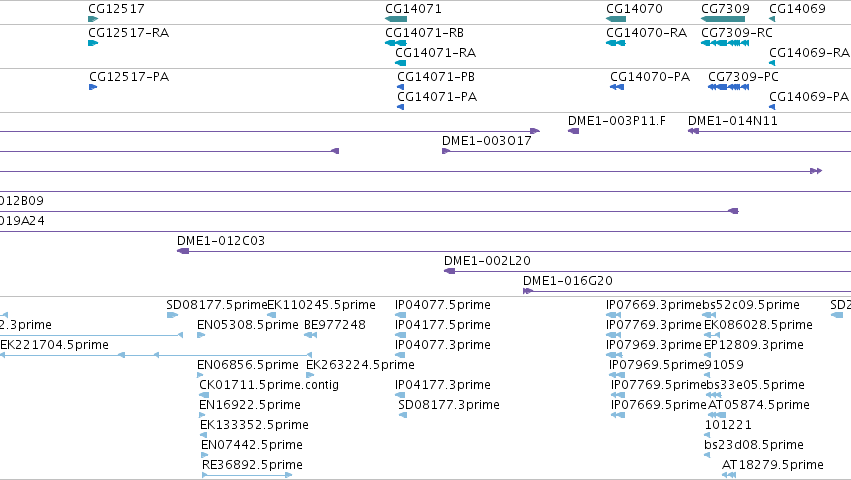Select the DME1-003O17 clone label
This screenshot has width=851, height=480.
pos(487,141)
